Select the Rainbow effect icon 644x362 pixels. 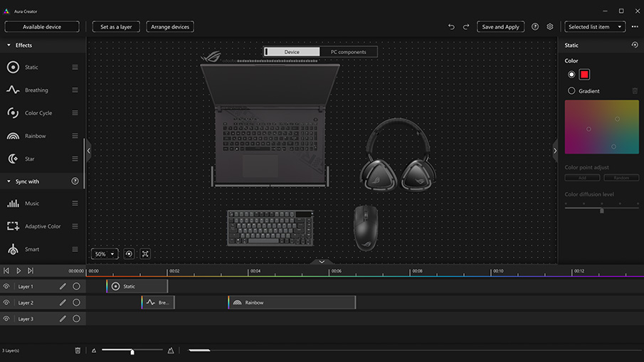(x=13, y=136)
